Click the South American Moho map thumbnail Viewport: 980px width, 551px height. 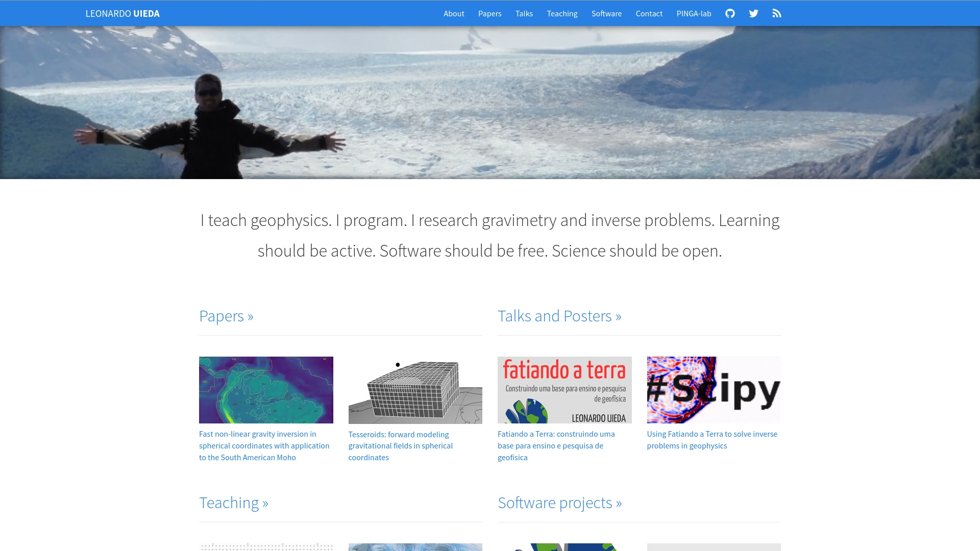pyautogui.click(x=266, y=389)
